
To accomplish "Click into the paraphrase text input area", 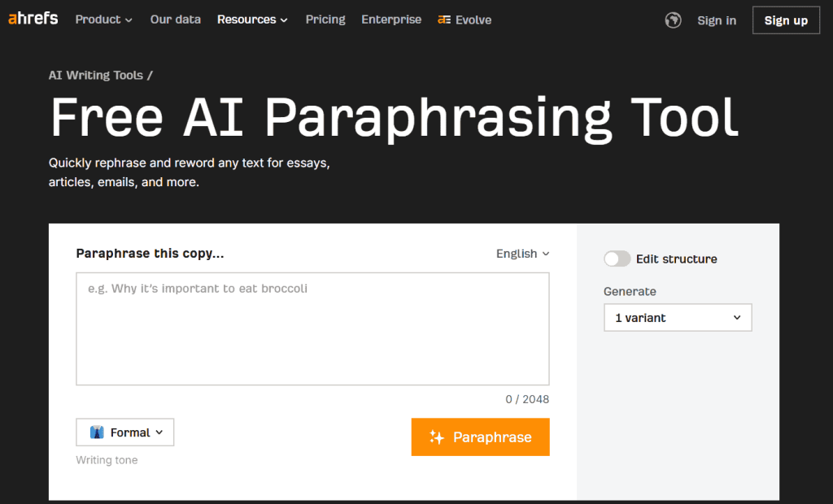I will [x=312, y=328].
